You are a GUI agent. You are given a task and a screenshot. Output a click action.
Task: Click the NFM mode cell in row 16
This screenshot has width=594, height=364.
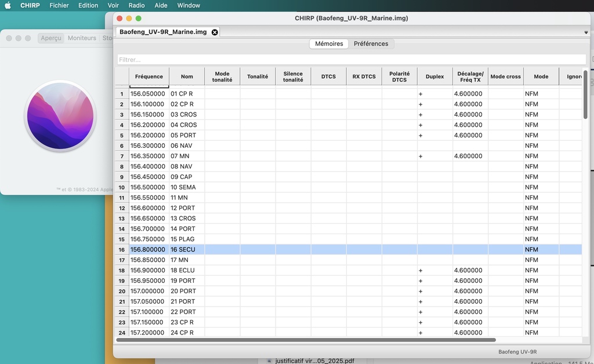[541, 250]
